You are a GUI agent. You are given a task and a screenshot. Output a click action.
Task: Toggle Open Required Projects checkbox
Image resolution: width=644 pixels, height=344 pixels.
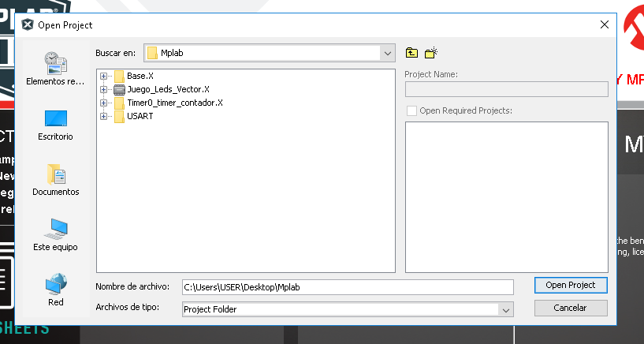(x=411, y=110)
